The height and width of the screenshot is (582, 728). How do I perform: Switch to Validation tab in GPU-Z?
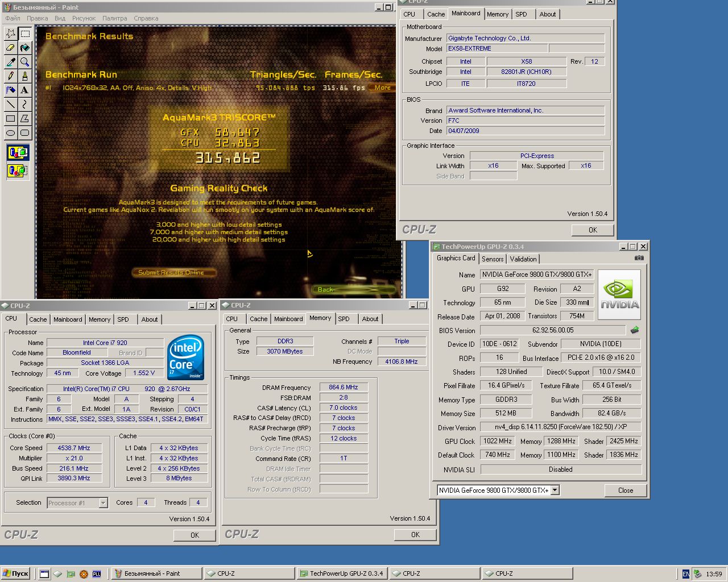(523, 259)
